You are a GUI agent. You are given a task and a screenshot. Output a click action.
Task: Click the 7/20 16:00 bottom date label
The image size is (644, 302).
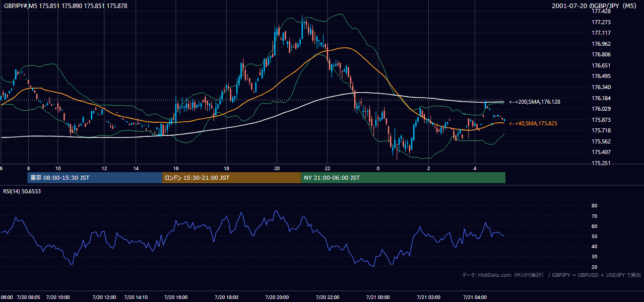tap(176, 297)
